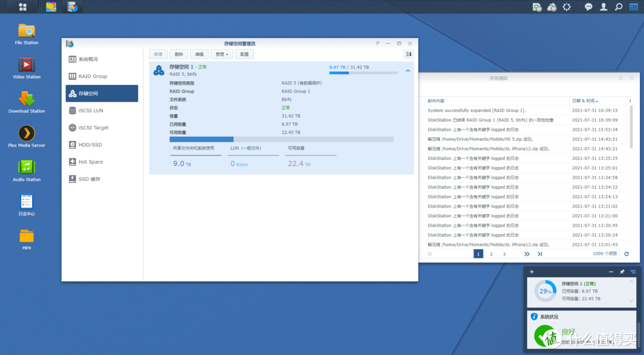This screenshot has width=644, height=355.
Task: Open File Station desktop icon
Action: pos(27,33)
